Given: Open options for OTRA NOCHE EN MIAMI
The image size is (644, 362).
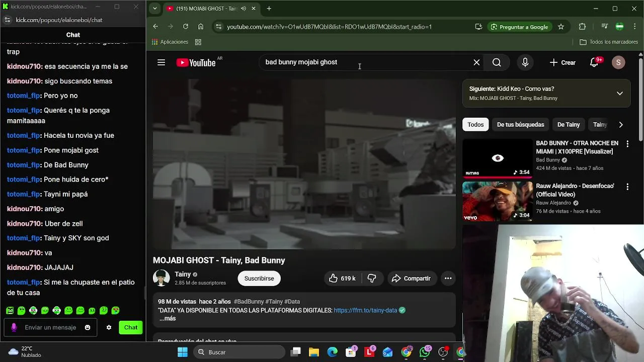Looking at the screenshot, I should click(627, 144).
